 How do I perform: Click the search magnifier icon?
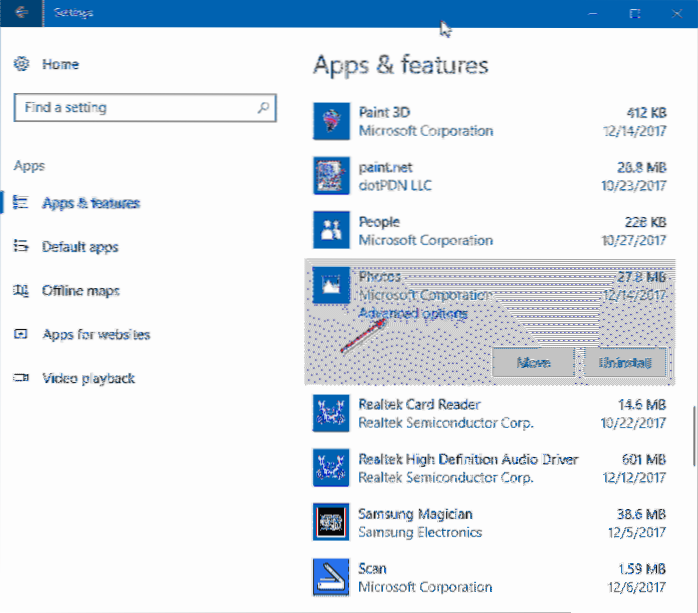[263, 108]
